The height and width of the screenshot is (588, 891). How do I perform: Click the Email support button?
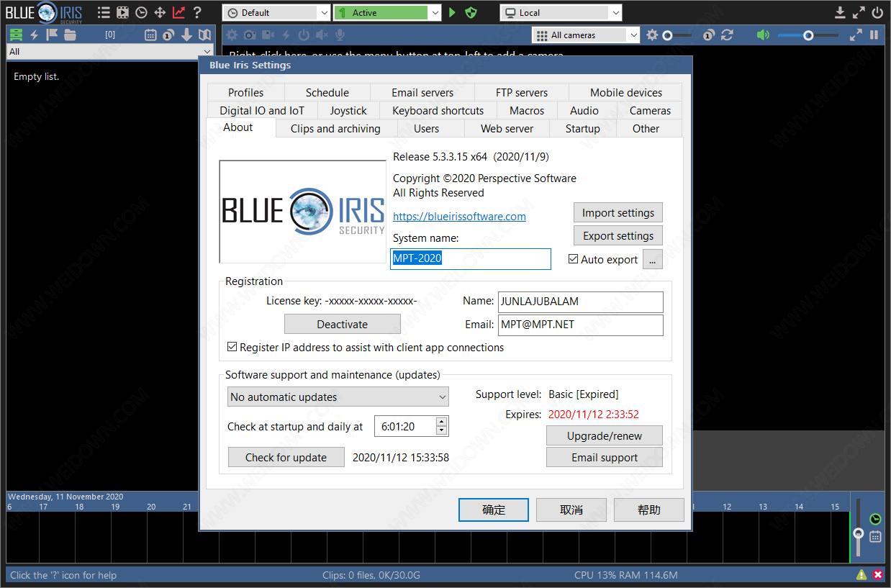(x=605, y=457)
